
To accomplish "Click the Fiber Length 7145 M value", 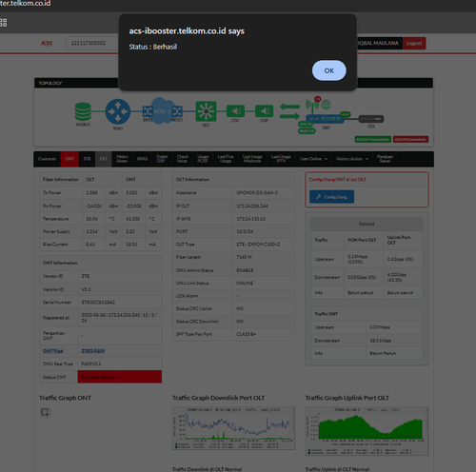I will (244, 257).
